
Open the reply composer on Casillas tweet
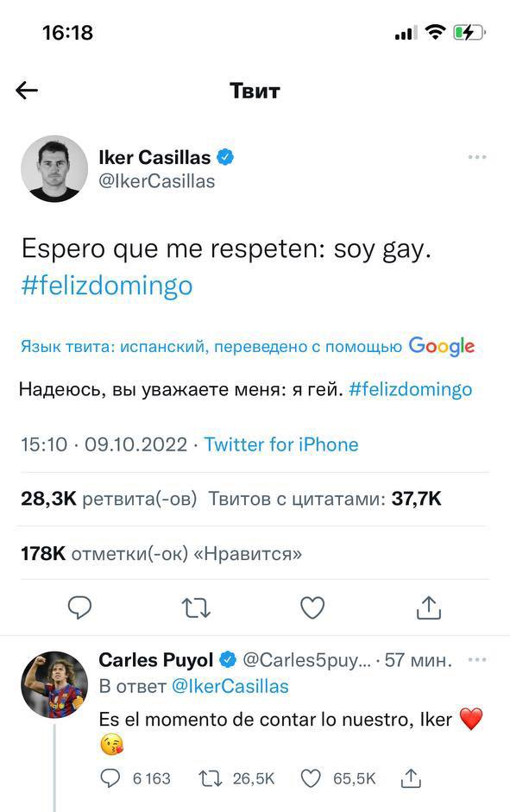80,607
